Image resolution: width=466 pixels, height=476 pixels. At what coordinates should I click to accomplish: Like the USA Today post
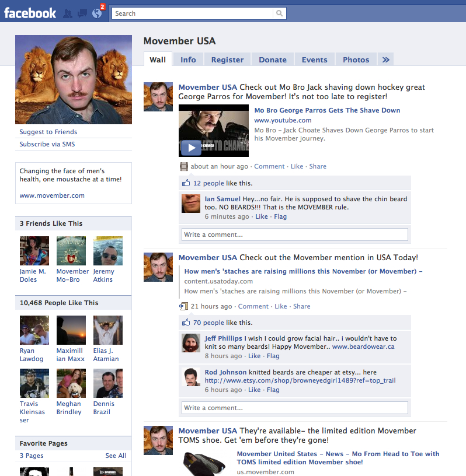(x=280, y=306)
